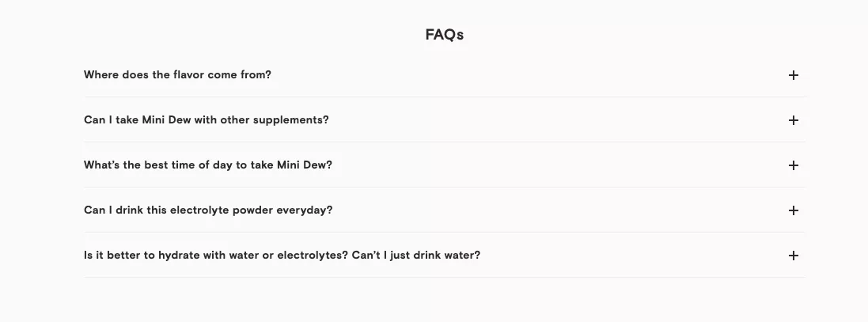Expand "What's the best time of day" question
Screen dimensions: 868x322
pos(207,165)
